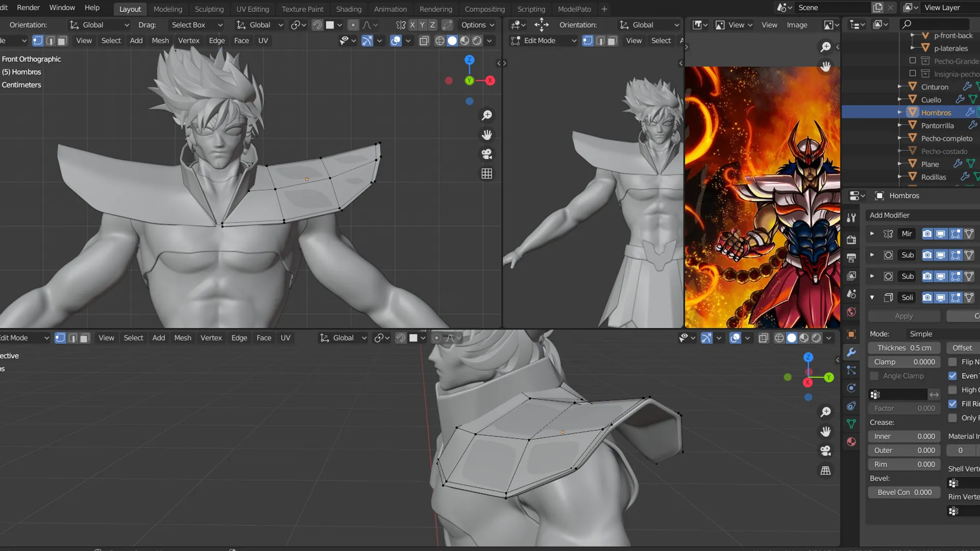The width and height of the screenshot is (980, 551).
Task: Switch to the Sculpting workspace tab
Action: coord(209,9)
